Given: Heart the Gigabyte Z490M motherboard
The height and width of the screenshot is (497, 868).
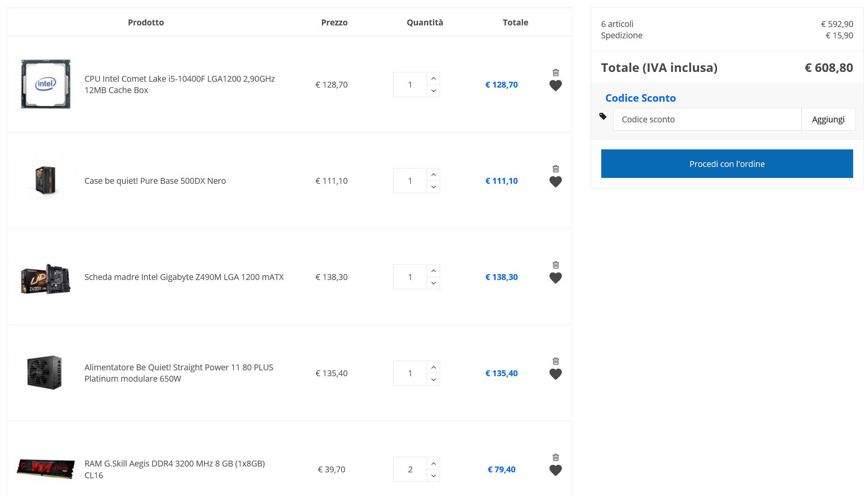Looking at the screenshot, I should tap(555, 278).
